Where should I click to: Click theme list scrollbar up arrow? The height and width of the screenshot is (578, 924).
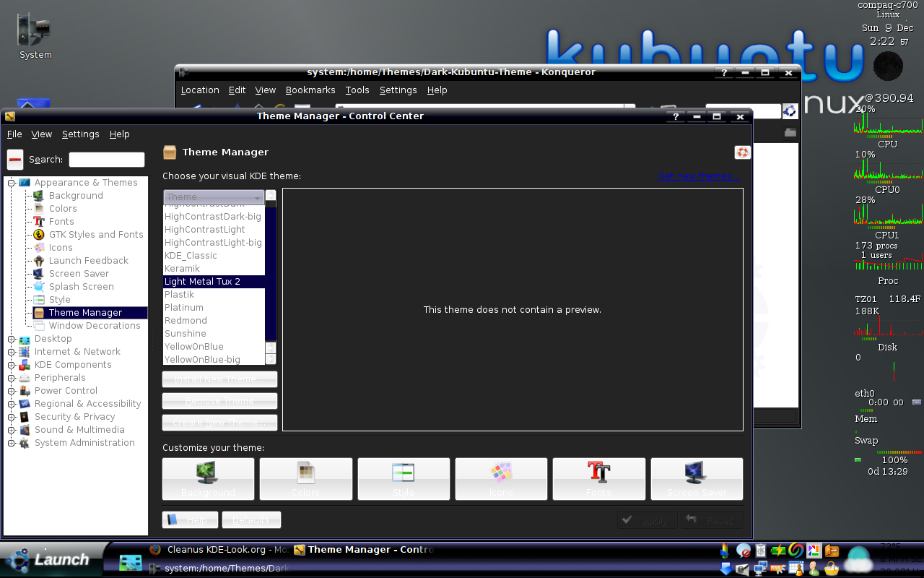[x=271, y=195]
